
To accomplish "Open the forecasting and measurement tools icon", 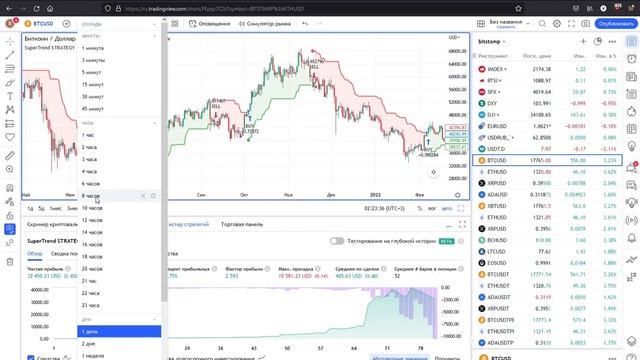I will (10, 124).
